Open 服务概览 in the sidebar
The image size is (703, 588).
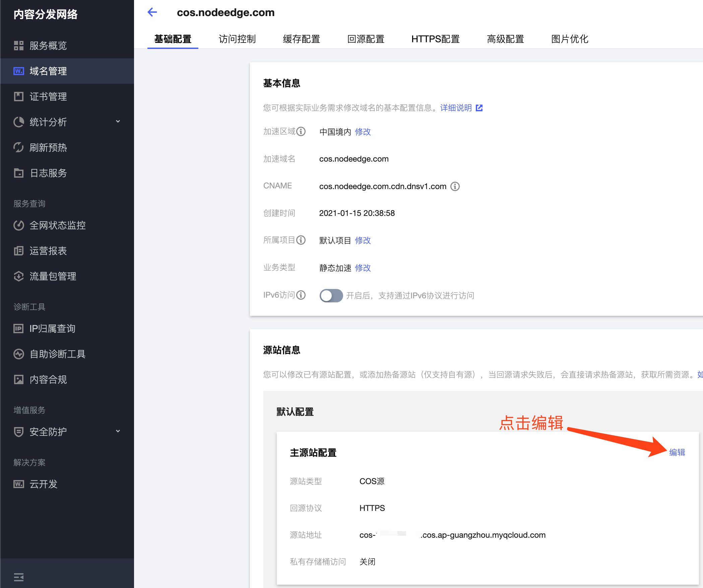pos(48,46)
